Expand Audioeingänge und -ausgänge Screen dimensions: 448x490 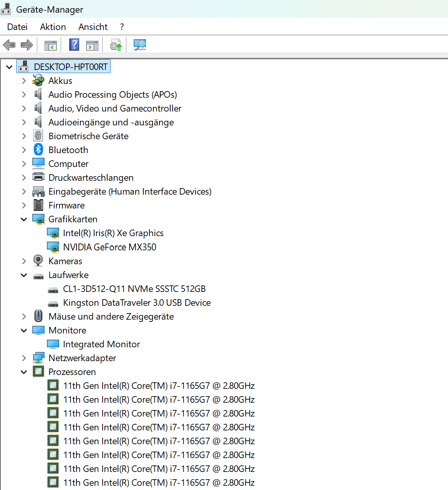click(24, 122)
